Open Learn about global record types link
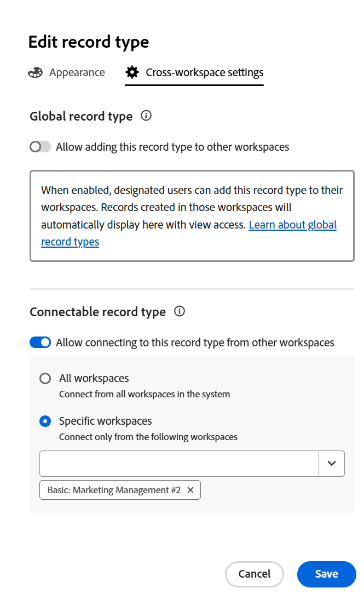 click(292, 224)
